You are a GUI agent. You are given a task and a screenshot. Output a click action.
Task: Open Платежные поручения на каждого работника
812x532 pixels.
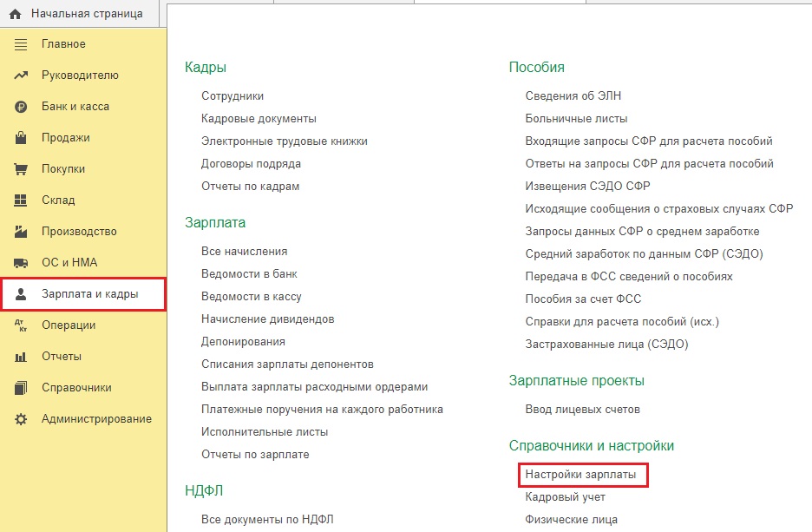322,410
